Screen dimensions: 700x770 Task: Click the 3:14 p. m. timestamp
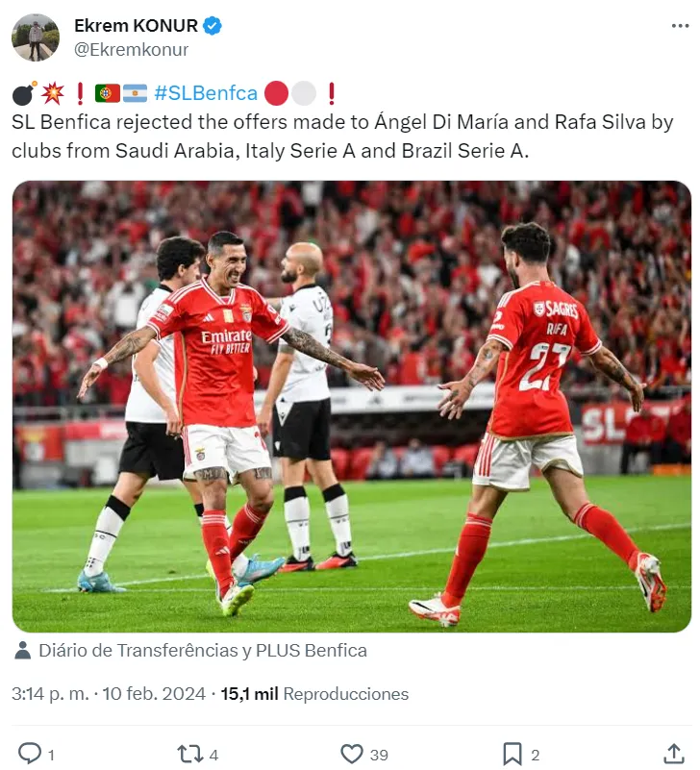click(x=51, y=694)
